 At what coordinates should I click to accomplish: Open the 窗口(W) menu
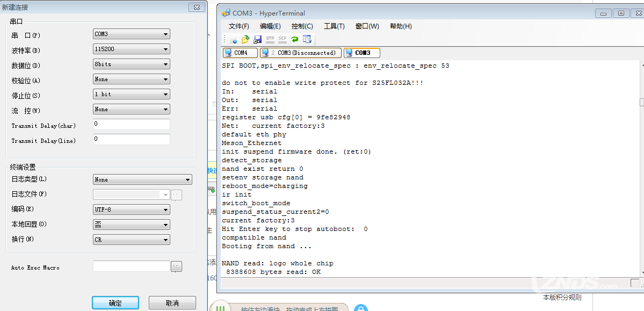coord(367,26)
